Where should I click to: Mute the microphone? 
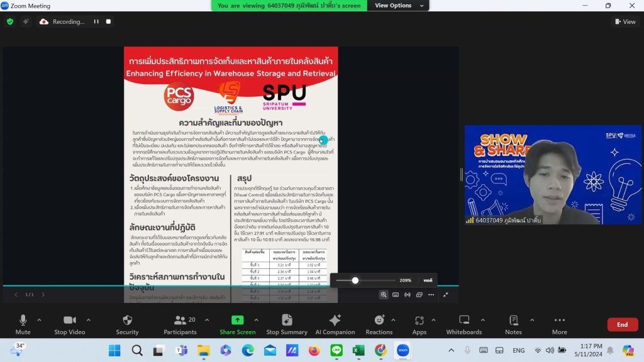[23, 324]
